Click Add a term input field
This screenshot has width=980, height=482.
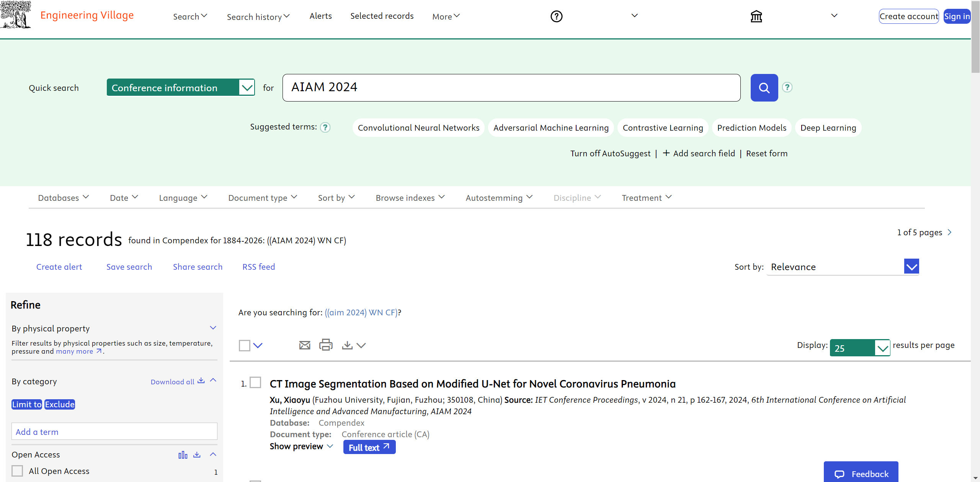coord(114,431)
